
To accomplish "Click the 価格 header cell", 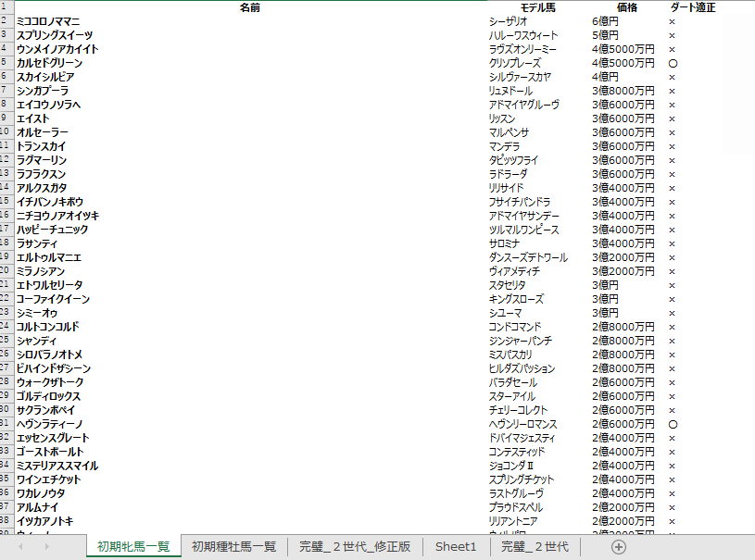I will coord(627,7).
